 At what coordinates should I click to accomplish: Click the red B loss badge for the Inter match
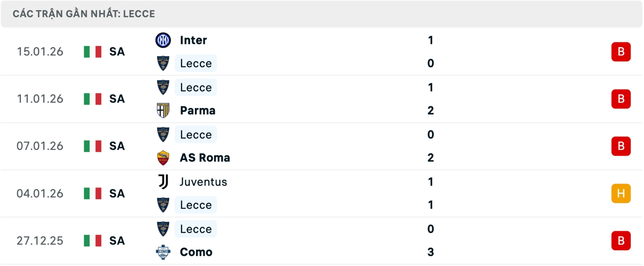click(621, 52)
